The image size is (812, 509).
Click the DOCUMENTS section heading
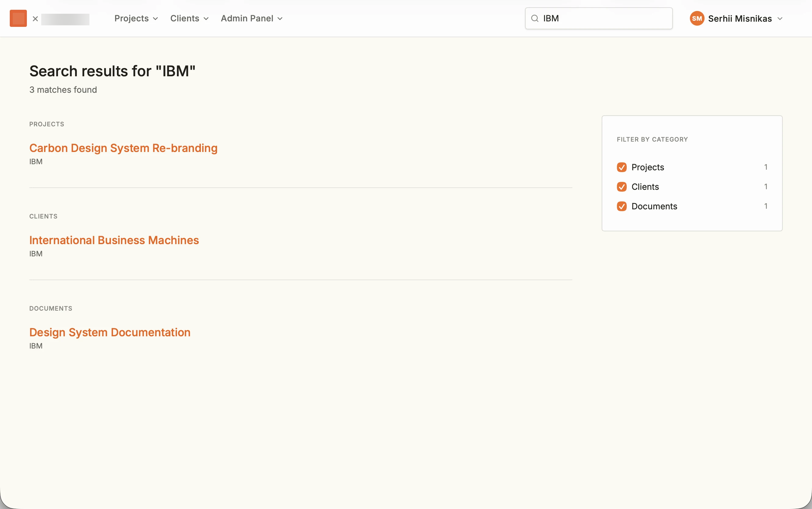point(50,309)
